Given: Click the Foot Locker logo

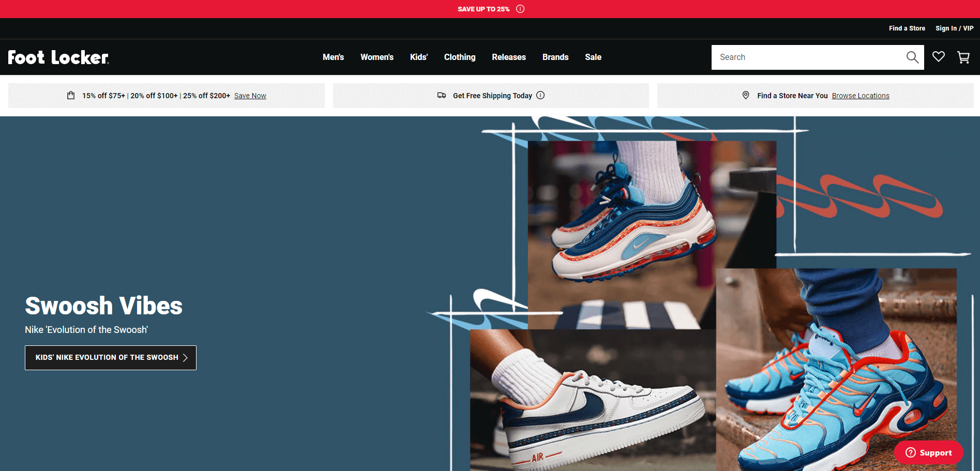Looking at the screenshot, I should point(58,57).
